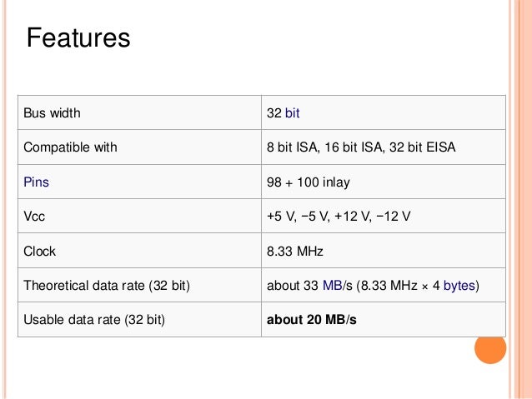Select the Clock row's "8.33 MHz" value
This screenshot has width=532, height=399.
point(294,251)
